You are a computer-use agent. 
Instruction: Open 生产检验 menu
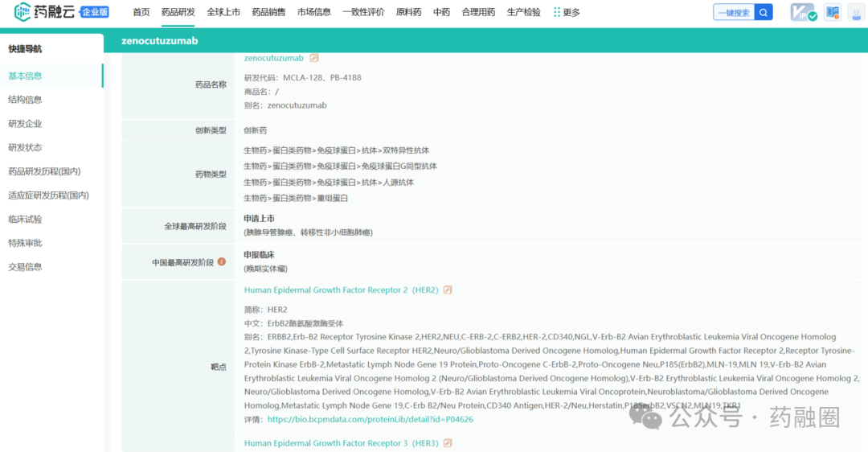524,12
